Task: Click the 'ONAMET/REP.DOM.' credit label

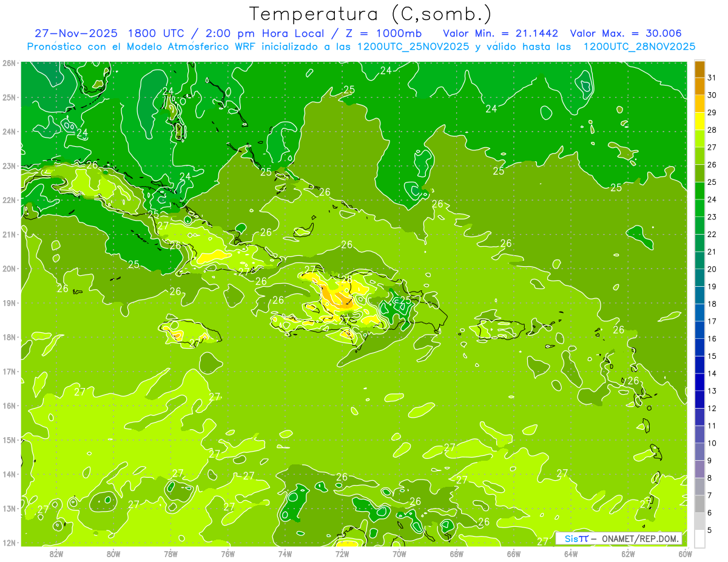Action: pyautogui.click(x=641, y=538)
